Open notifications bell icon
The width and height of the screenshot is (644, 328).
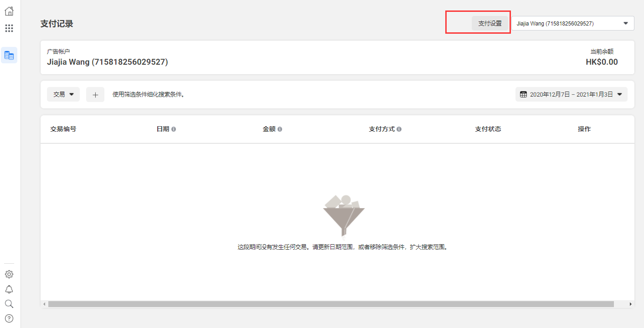9,289
